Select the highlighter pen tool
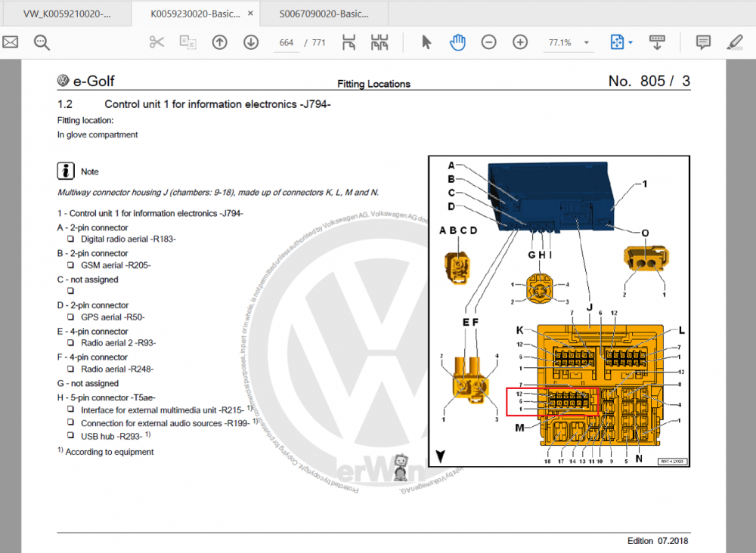The image size is (756, 553). (734, 42)
